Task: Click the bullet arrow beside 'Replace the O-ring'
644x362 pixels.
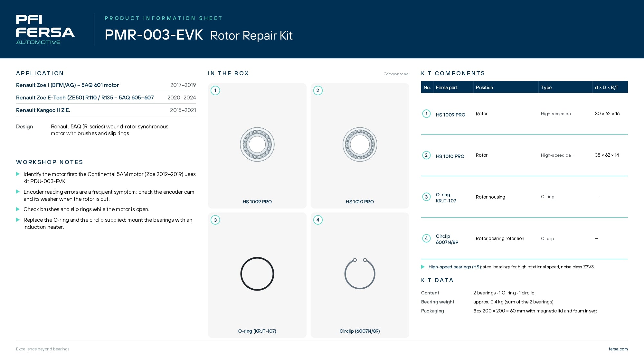Action: pos(18,220)
